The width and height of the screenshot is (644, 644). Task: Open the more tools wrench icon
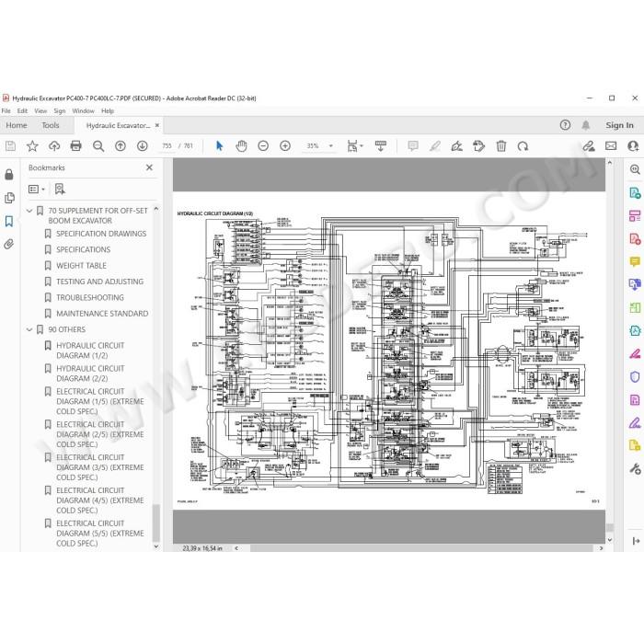(635, 468)
